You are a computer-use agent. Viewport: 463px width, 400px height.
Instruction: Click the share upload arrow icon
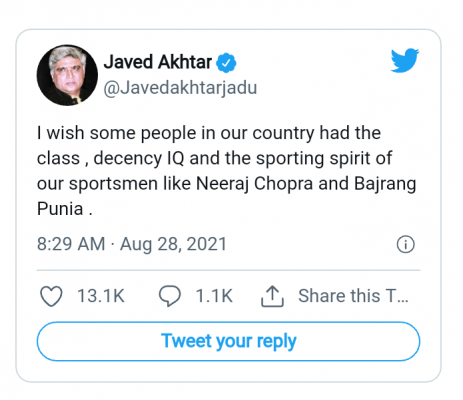tap(272, 296)
